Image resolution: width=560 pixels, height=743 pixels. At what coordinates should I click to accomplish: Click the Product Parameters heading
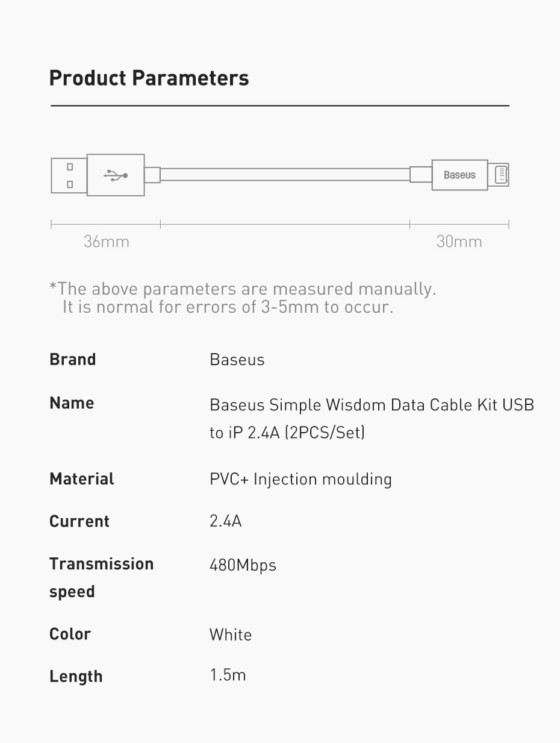pos(149,78)
